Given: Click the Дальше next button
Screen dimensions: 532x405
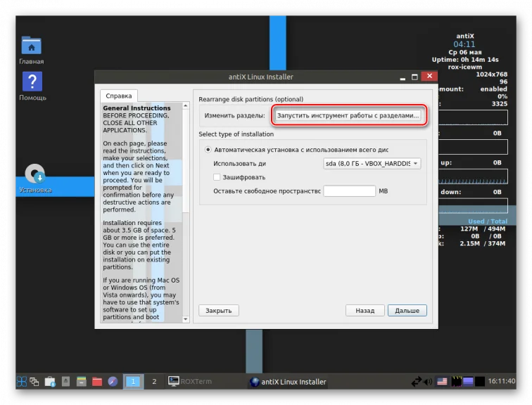Looking at the screenshot, I should tap(407, 311).
